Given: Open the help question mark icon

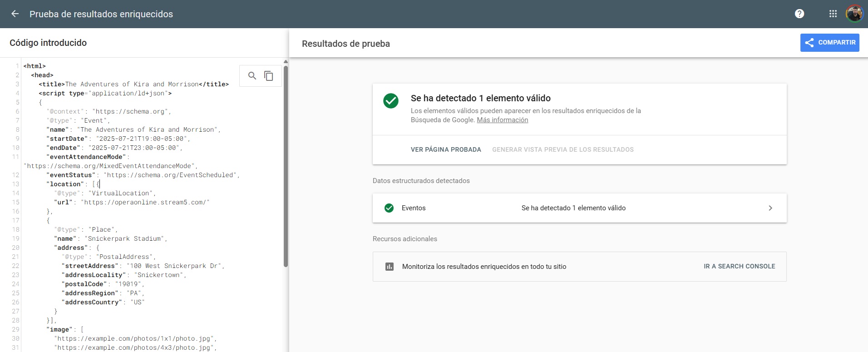Looking at the screenshot, I should 799,14.
